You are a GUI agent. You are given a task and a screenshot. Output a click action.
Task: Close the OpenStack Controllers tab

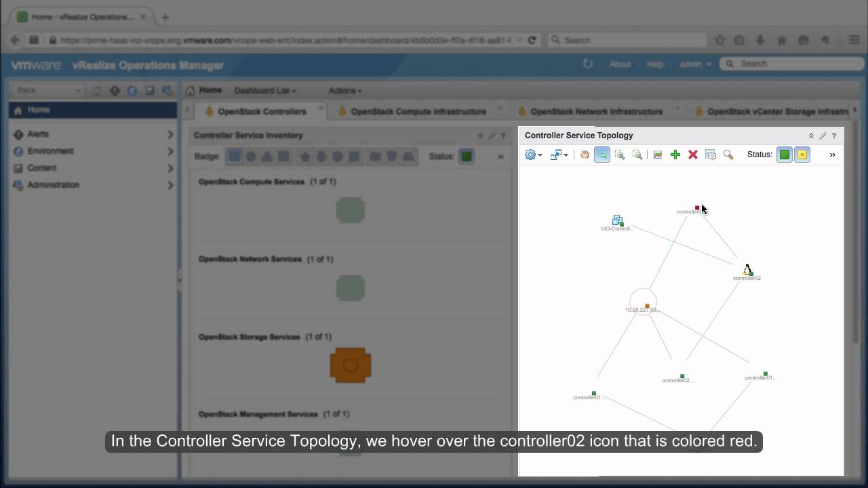tap(321, 108)
